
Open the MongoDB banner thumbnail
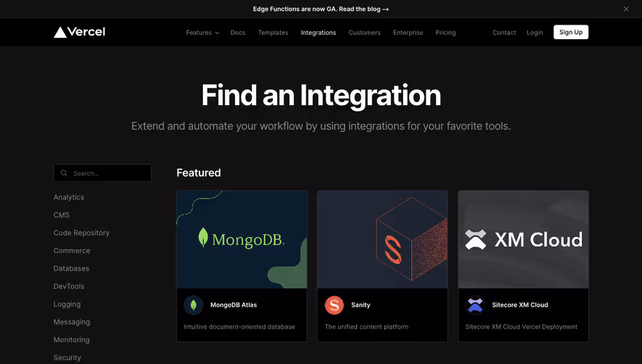click(x=242, y=239)
